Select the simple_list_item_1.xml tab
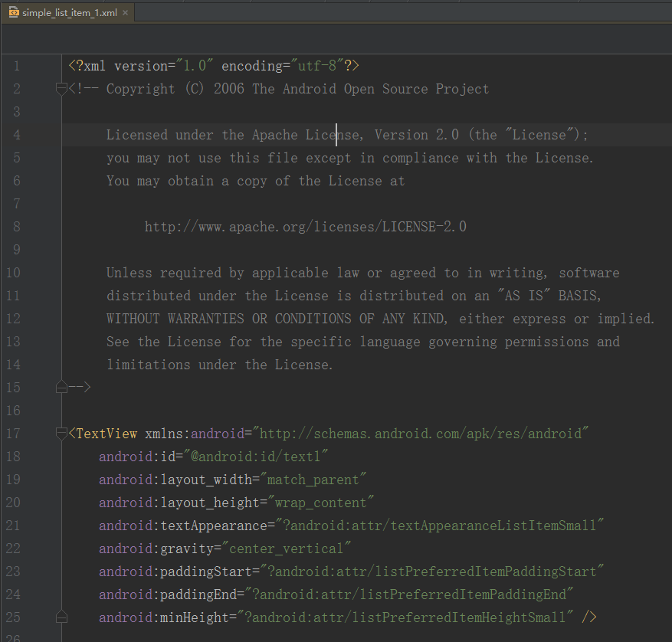672x642 pixels. (68, 13)
